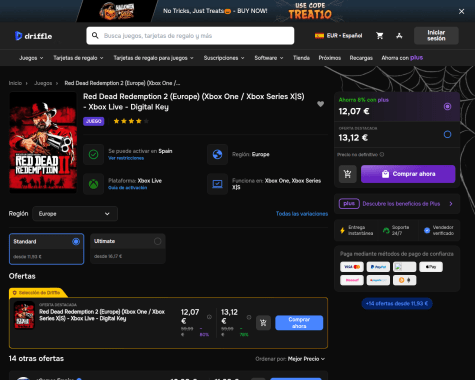
Task: Open EUR - Español language selector
Action: point(338,36)
